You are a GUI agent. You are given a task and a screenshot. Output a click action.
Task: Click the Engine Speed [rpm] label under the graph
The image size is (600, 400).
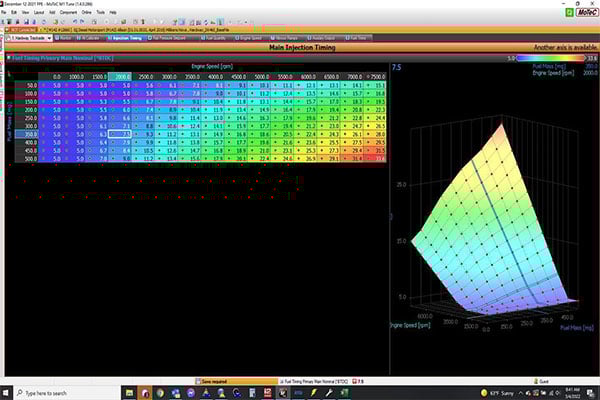410,325
